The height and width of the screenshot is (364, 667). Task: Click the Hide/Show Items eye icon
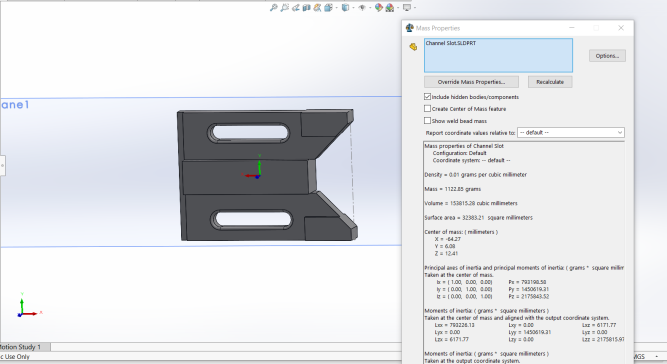click(362, 8)
